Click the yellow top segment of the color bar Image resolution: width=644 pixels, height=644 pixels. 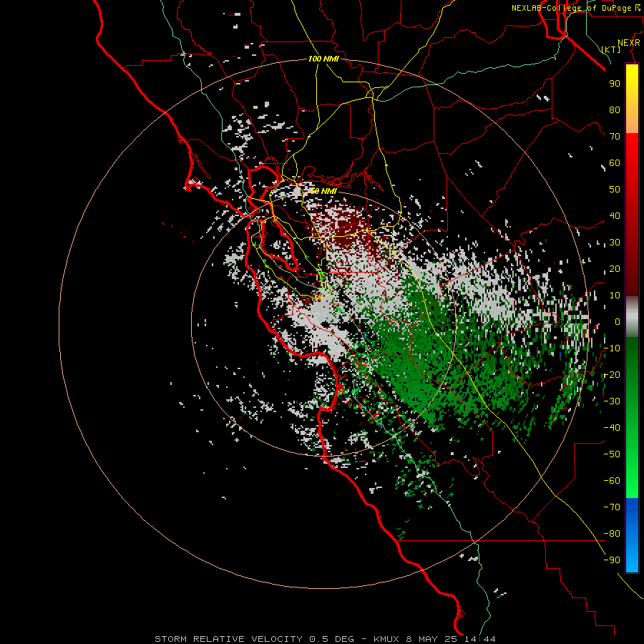point(632,99)
